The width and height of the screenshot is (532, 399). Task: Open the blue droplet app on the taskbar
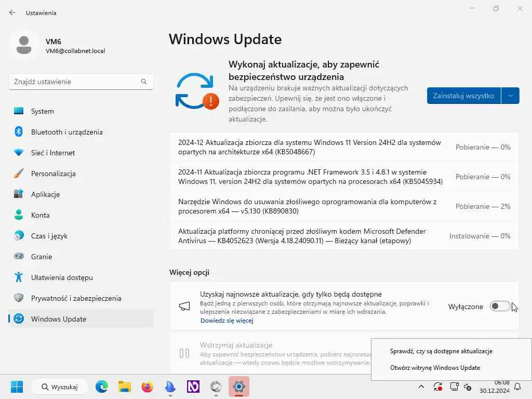click(x=170, y=387)
